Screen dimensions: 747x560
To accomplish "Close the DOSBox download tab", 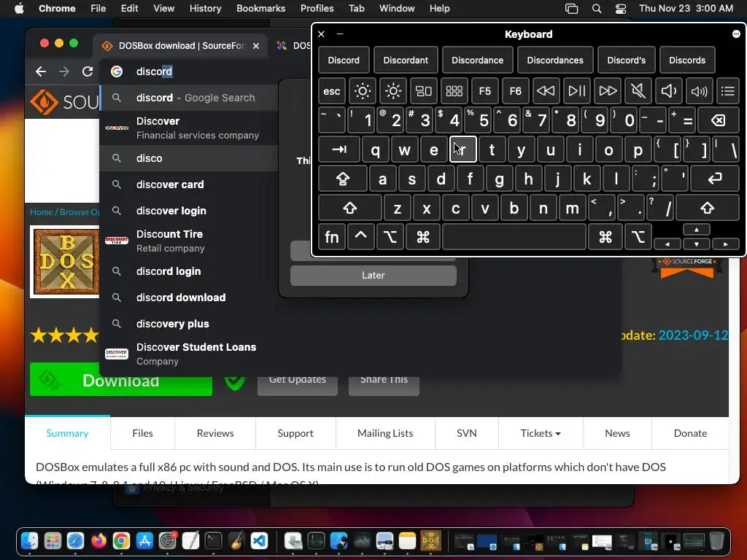I will 256,46.
